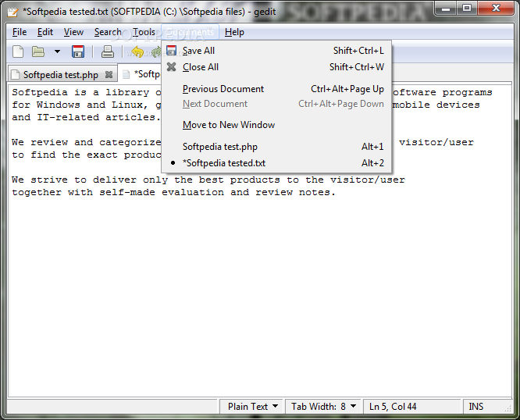Open the Plain Text language dropdown
The height and width of the screenshot is (420, 520).
252,407
